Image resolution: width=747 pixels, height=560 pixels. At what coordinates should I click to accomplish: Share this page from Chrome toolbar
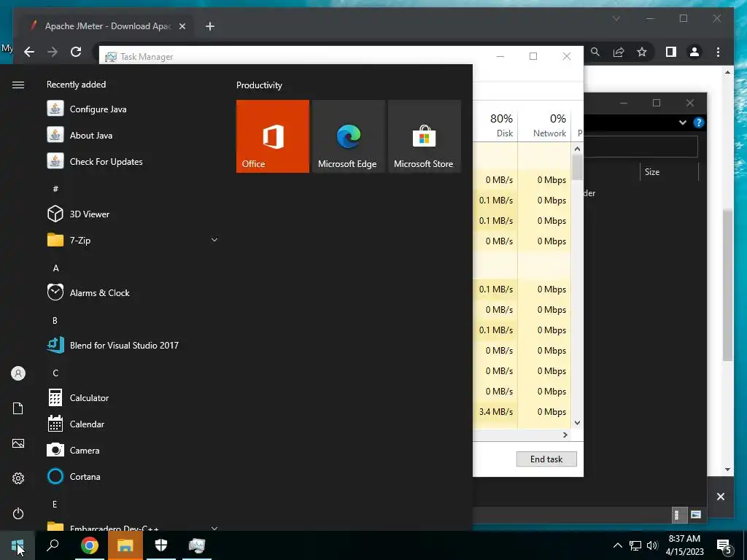tap(619, 52)
